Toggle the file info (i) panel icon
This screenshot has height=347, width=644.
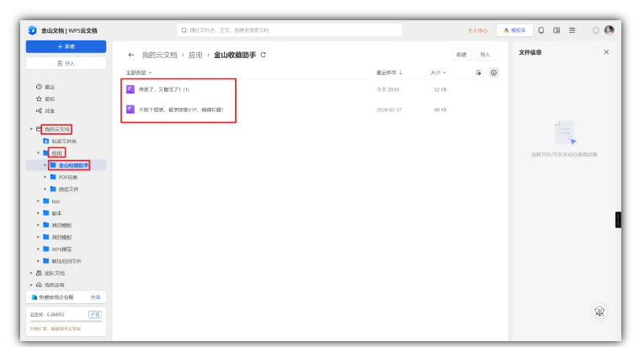point(493,72)
